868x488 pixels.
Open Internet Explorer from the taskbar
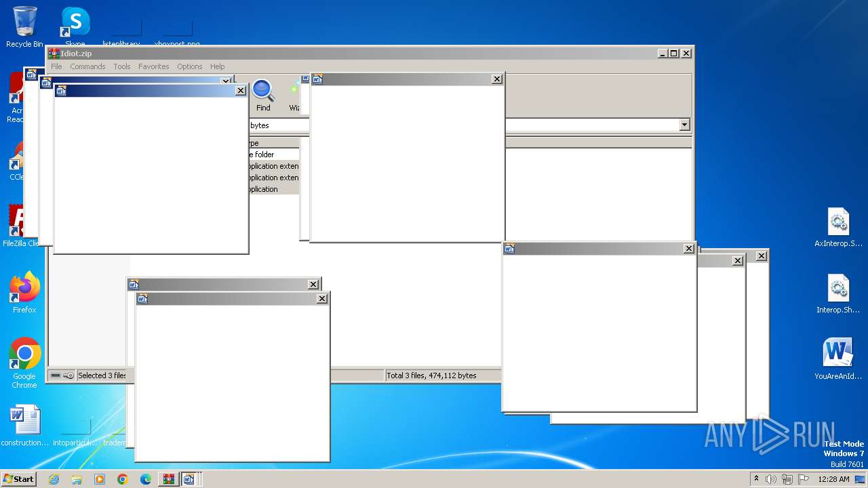[x=54, y=479]
